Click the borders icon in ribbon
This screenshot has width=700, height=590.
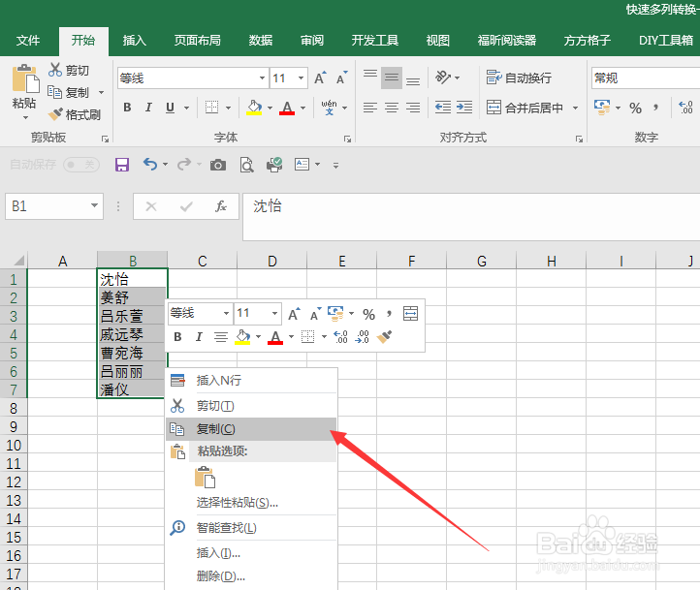tap(211, 108)
